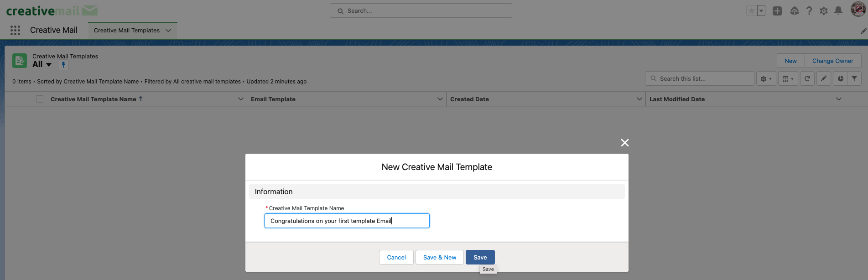Open Created Date column menu chevron

click(639, 99)
